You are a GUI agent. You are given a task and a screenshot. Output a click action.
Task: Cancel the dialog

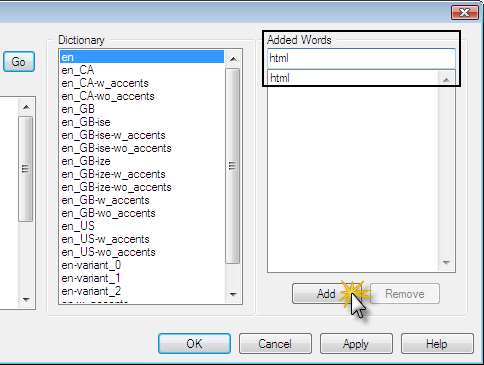tap(275, 343)
